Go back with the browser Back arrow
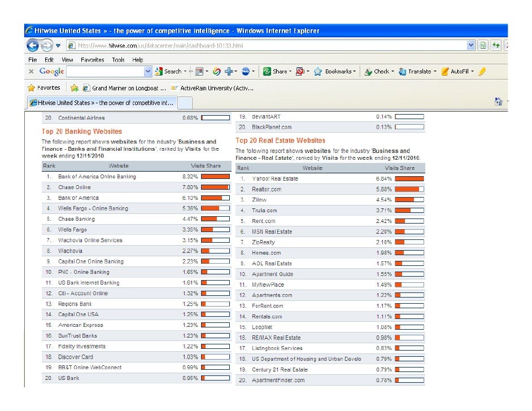 pyautogui.click(x=33, y=45)
